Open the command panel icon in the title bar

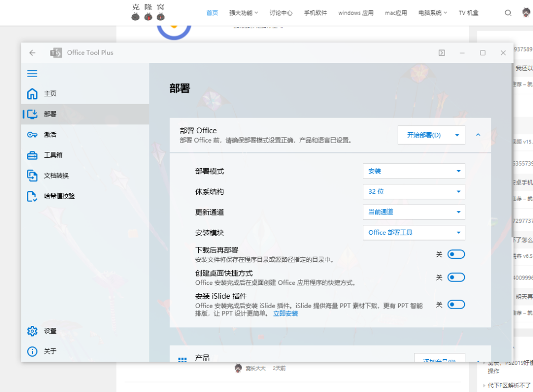[x=441, y=53]
